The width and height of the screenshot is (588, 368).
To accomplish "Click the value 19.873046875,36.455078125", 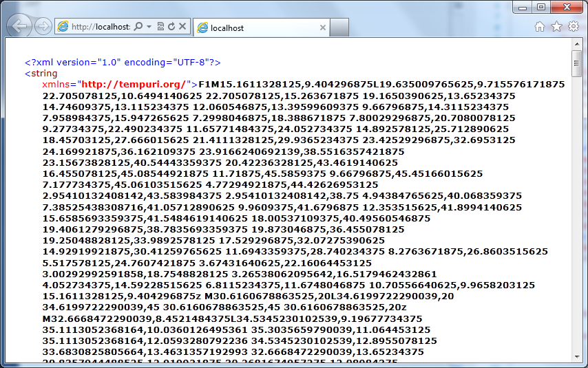I will [328, 229].
